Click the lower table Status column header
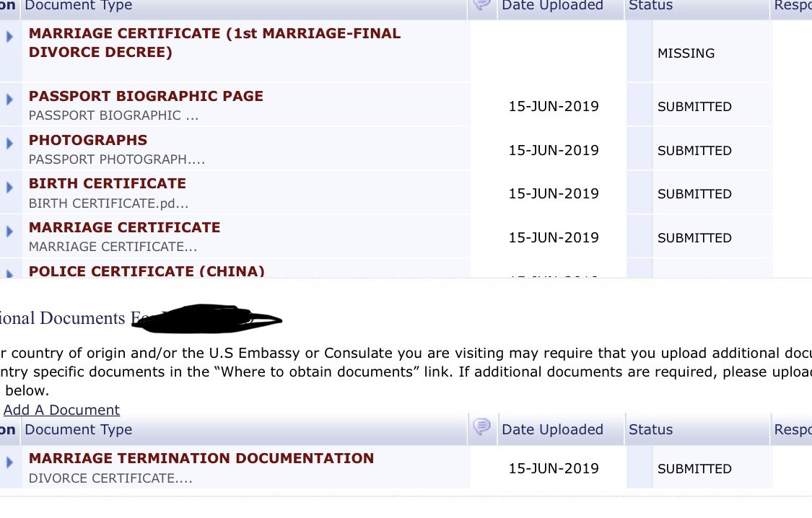Image resolution: width=812 pixels, height=518 pixels. (x=650, y=429)
